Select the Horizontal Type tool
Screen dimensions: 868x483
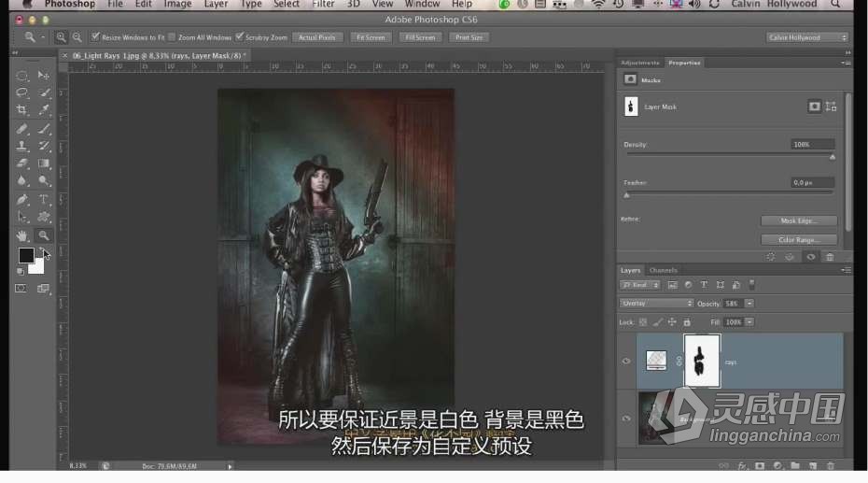tap(43, 199)
